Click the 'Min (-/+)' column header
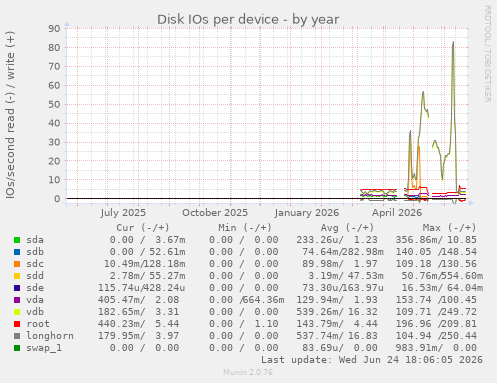This screenshot has height=383, width=497. tap(245, 228)
